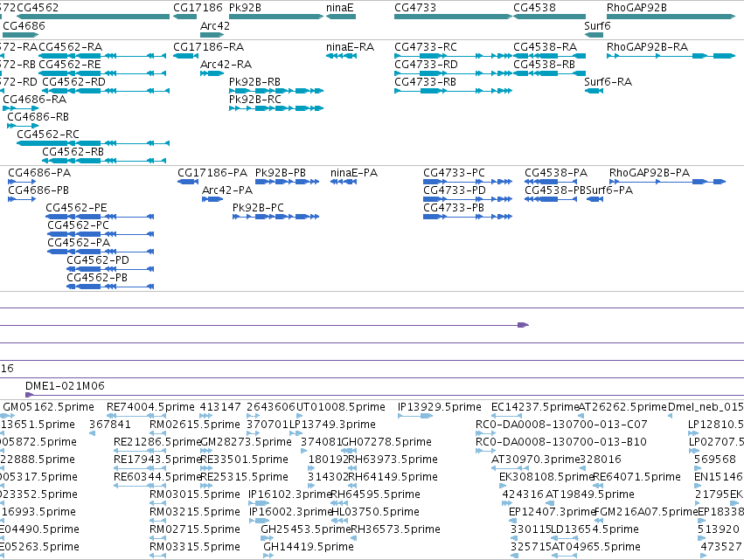This screenshot has height=560, width=744.
Task: Click the purple arrow feature marker
Action: [x=523, y=325]
